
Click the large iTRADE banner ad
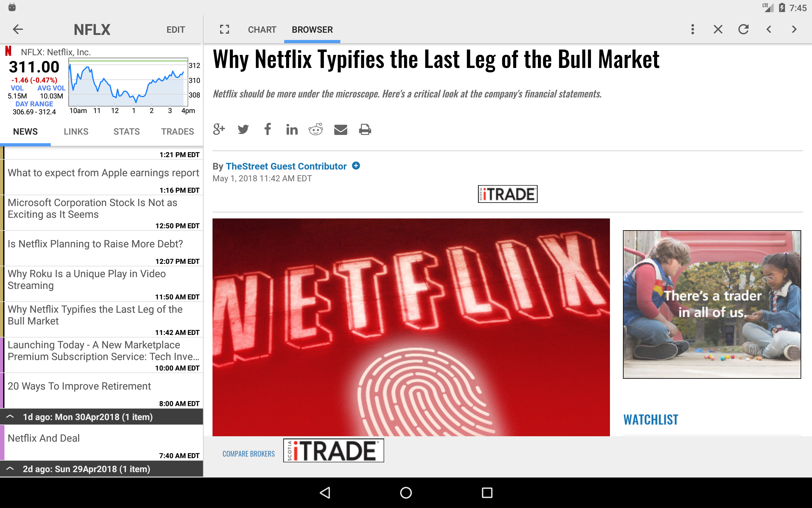click(334, 451)
